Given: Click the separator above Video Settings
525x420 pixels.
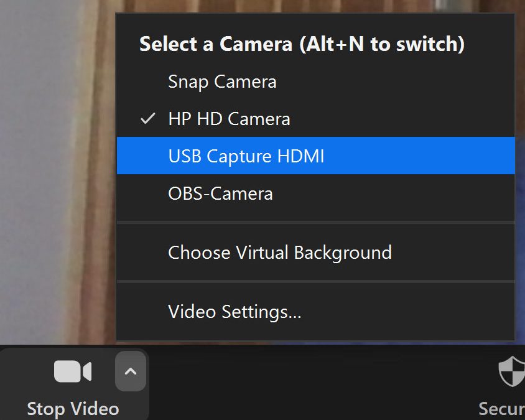Looking at the screenshot, I should pyautogui.click(x=315, y=281).
